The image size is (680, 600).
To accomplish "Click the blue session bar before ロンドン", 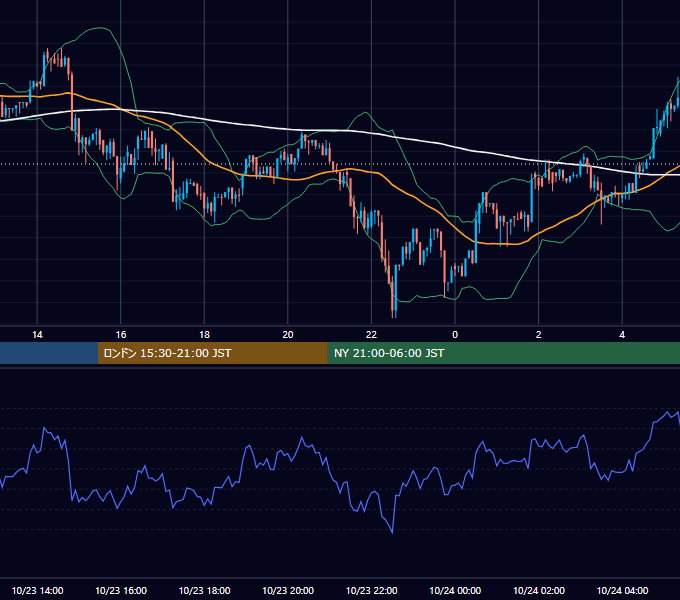I will click(x=49, y=353).
